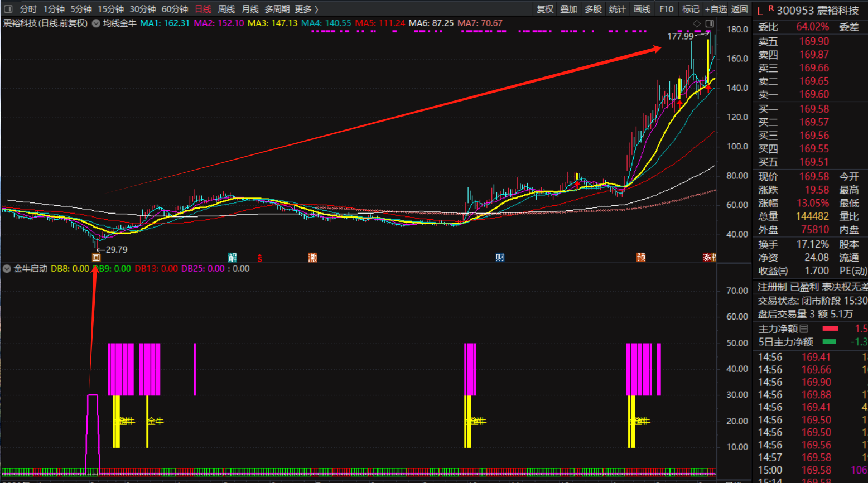Viewport: 868px width, 483px height.
Task: Click the 预 forecast marker icon
Action: point(641,257)
